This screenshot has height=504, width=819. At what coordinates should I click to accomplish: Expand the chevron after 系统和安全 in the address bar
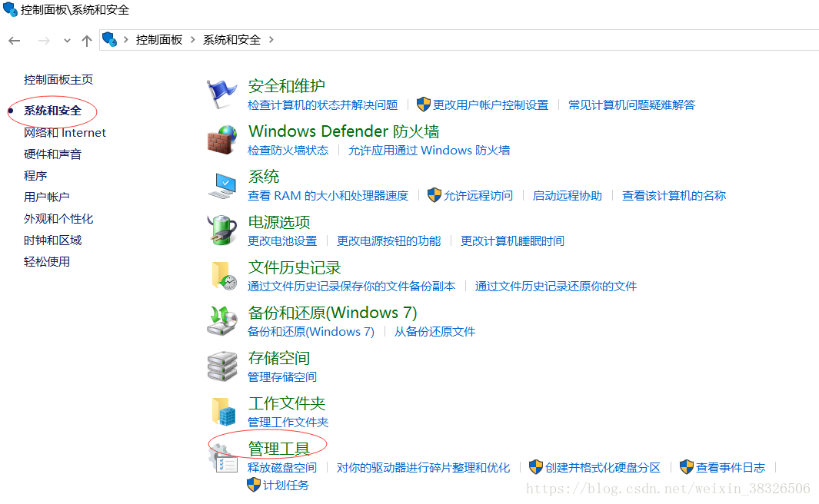point(271,40)
